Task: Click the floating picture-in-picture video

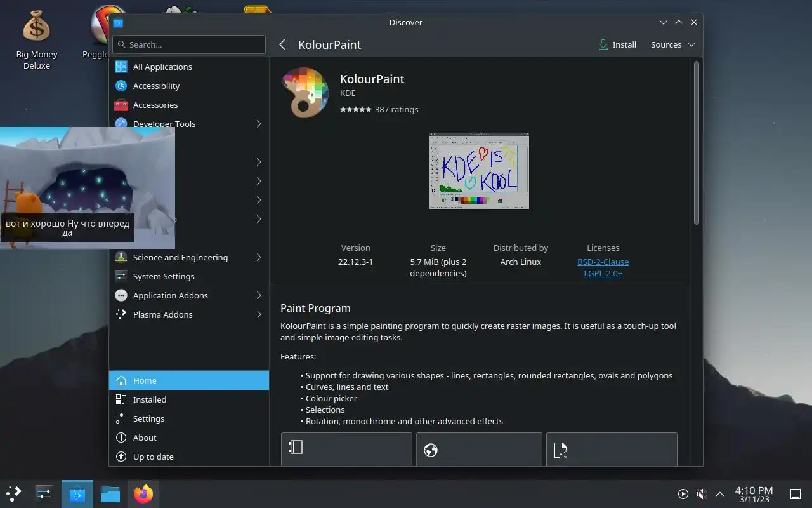Action: [x=88, y=188]
